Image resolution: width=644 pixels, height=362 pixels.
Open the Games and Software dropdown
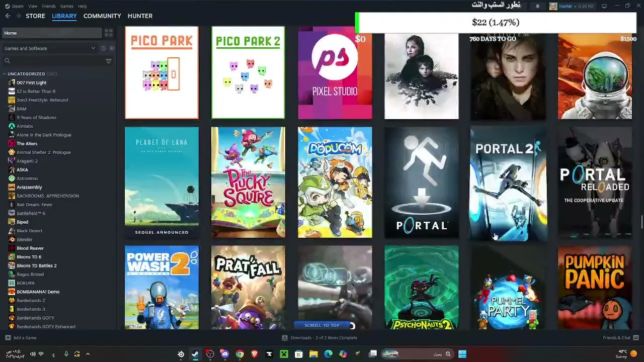click(x=49, y=48)
